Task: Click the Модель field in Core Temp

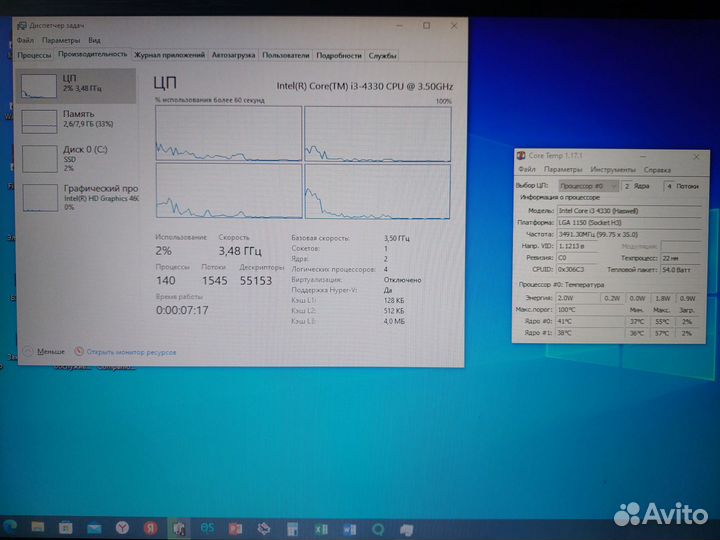Action: [x=629, y=211]
